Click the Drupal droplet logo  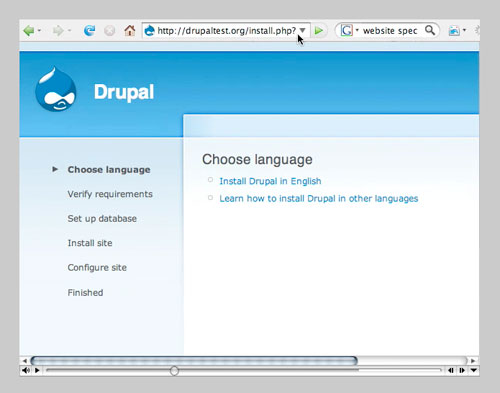(56, 89)
